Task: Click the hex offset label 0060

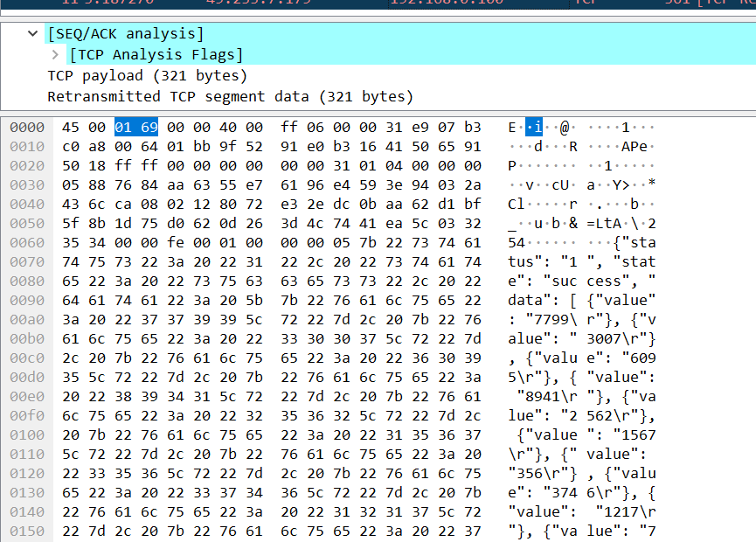Action: point(27,243)
